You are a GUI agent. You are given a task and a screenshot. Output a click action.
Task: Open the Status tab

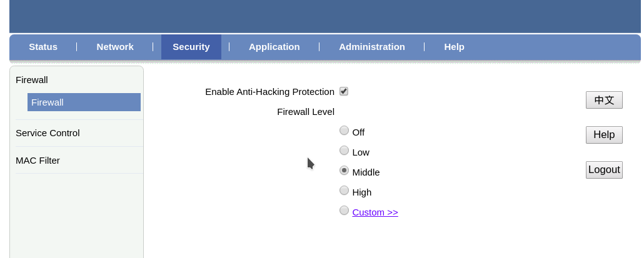pos(43,47)
